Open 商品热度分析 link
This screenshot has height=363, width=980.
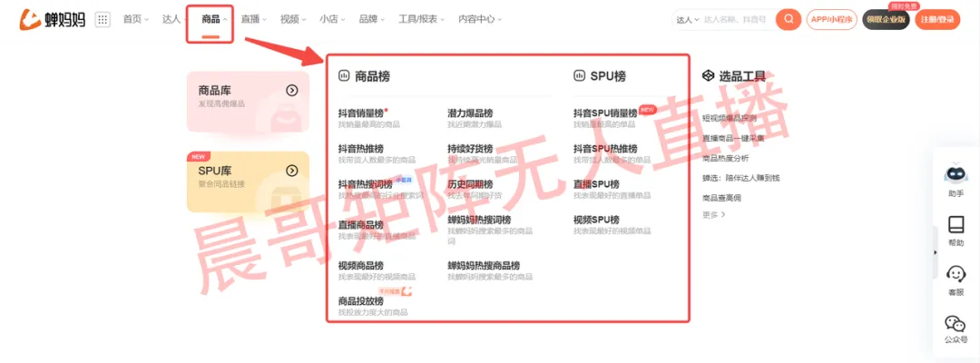pos(725,158)
